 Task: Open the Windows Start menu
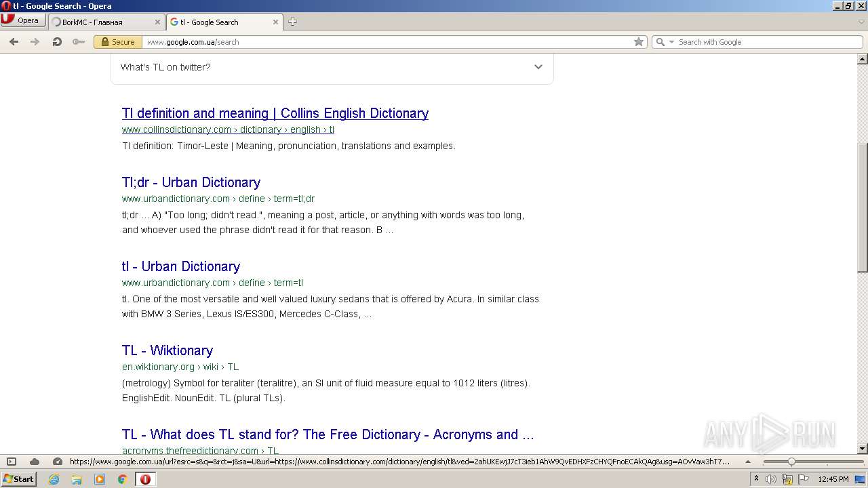[19, 479]
